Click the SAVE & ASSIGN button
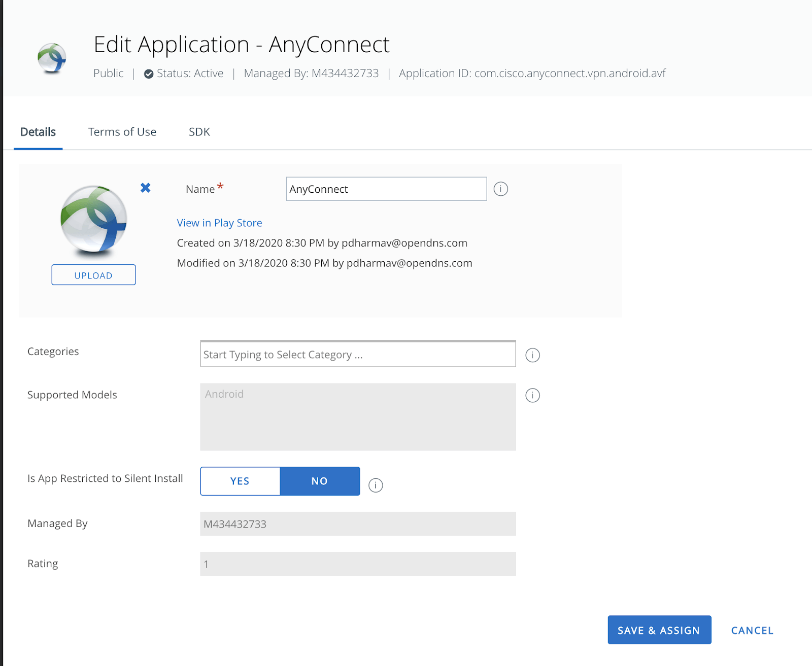Viewport: 812px width, 666px height. point(659,630)
